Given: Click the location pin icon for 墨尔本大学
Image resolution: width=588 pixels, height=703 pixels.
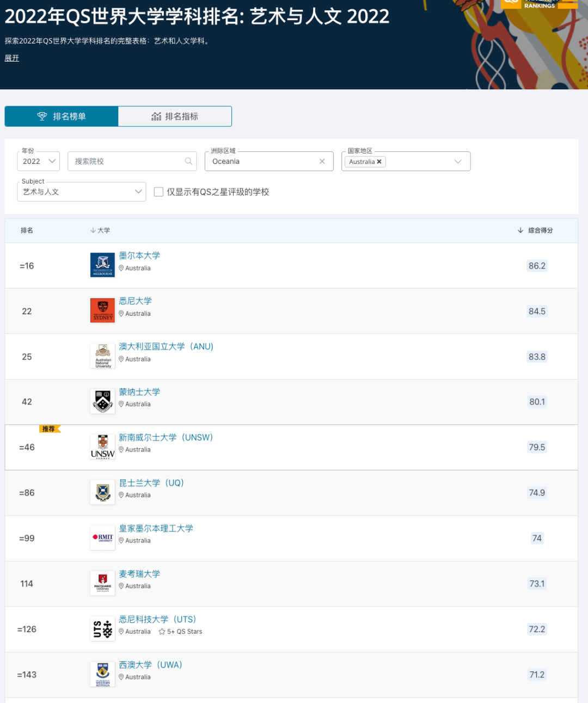Looking at the screenshot, I should click(x=121, y=268).
